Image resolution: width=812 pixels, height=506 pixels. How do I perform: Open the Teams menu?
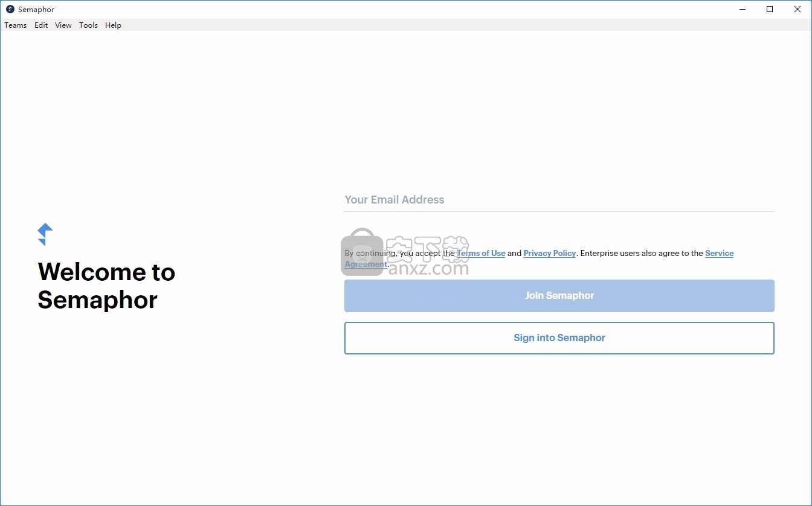click(x=15, y=25)
